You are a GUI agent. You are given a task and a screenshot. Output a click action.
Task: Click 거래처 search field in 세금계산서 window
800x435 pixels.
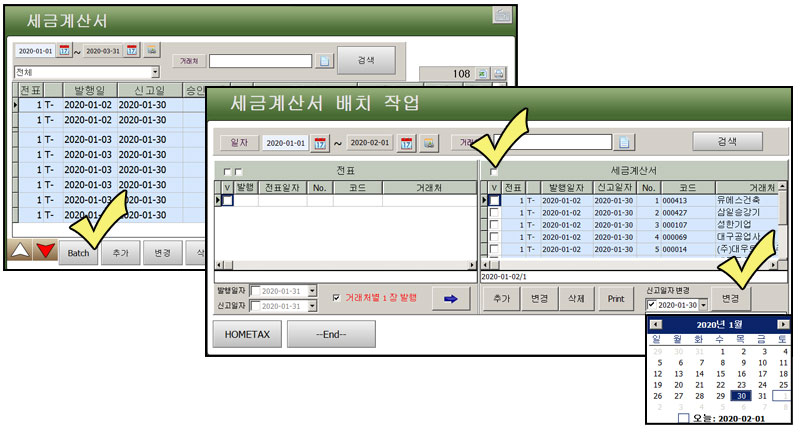260,61
